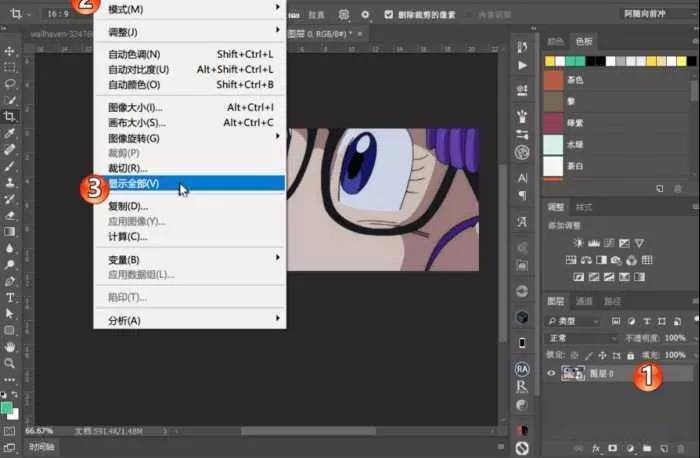Viewport: 700px width, 458px height.
Task: Open the 时间轴 timeline panel
Action: pyautogui.click(x=42, y=446)
